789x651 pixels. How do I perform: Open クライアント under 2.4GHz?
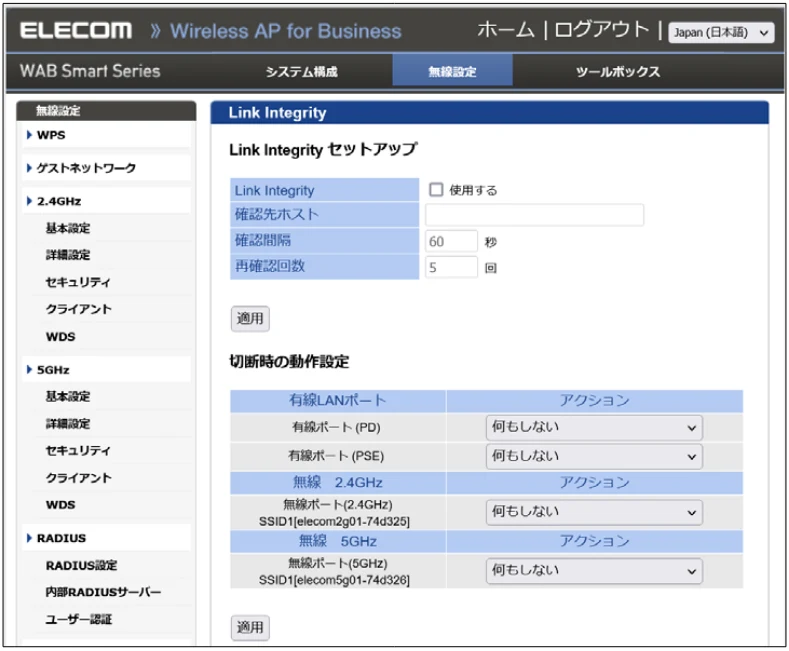click(78, 309)
